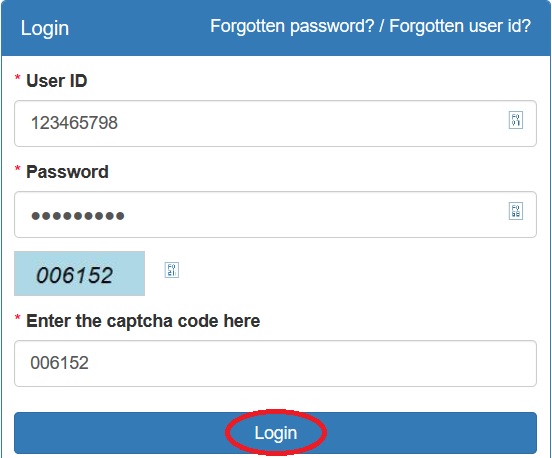Click the User ID label
This screenshot has height=458, width=552.
pos(57,81)
